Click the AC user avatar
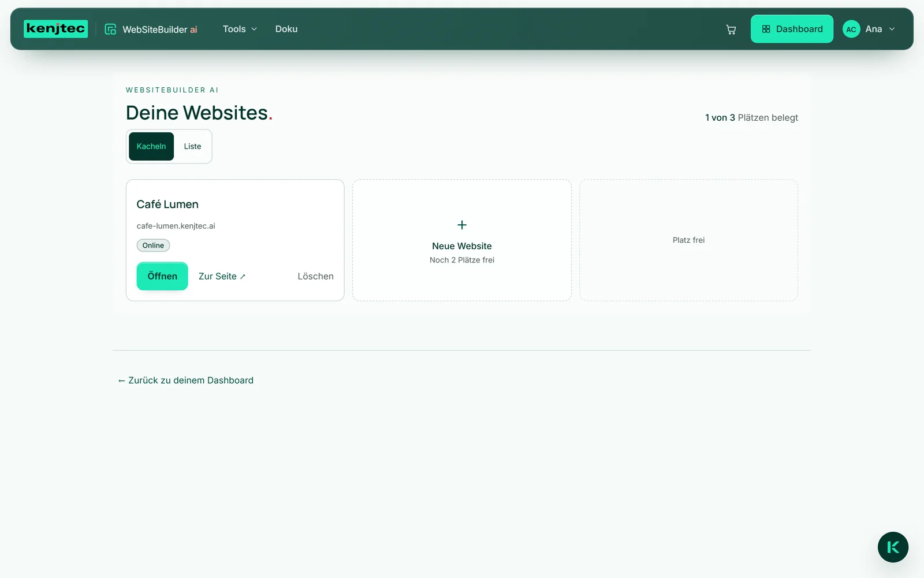This screenshot has height=578, width=924. (x=851, y=29)
